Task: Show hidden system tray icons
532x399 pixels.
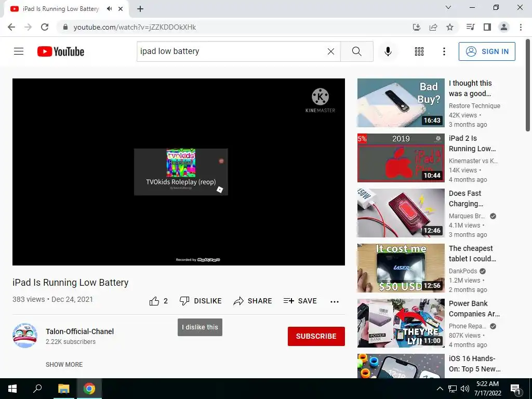Action: pyautogui.click(x=440, y=389)
